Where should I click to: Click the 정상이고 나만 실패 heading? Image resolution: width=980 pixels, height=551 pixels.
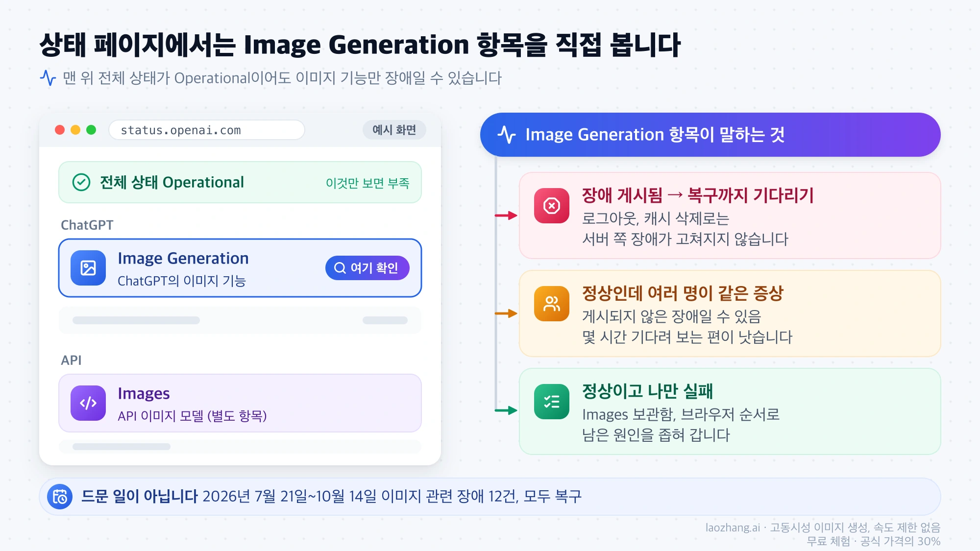coord(647,391)
